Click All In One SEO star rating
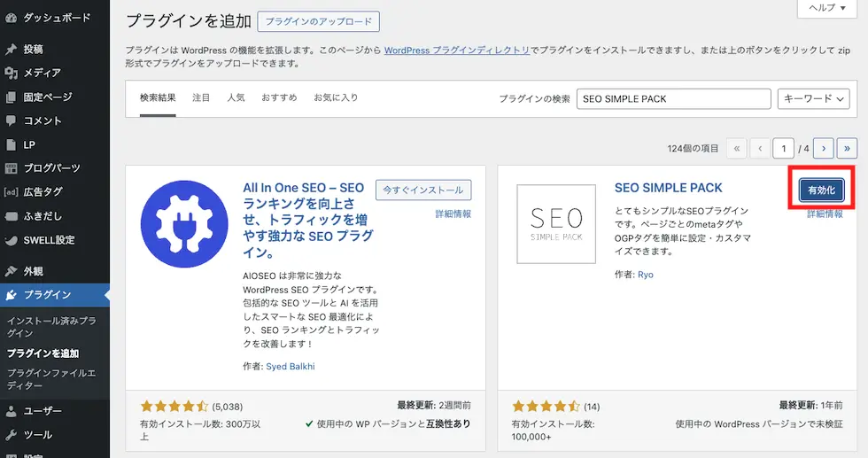 pos(174,407)
